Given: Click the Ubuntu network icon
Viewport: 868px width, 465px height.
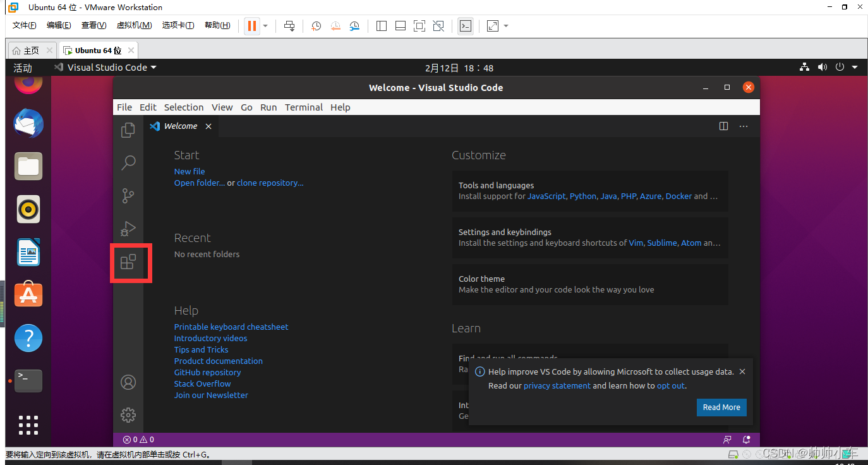Looking at the screenshot, I should [x=804, y=68].
